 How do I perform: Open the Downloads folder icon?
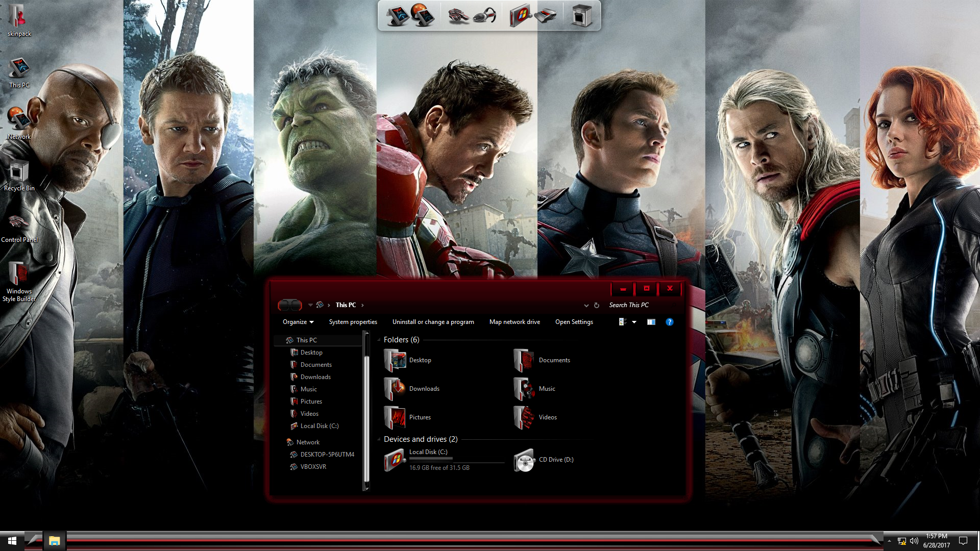tap(395, 389)
